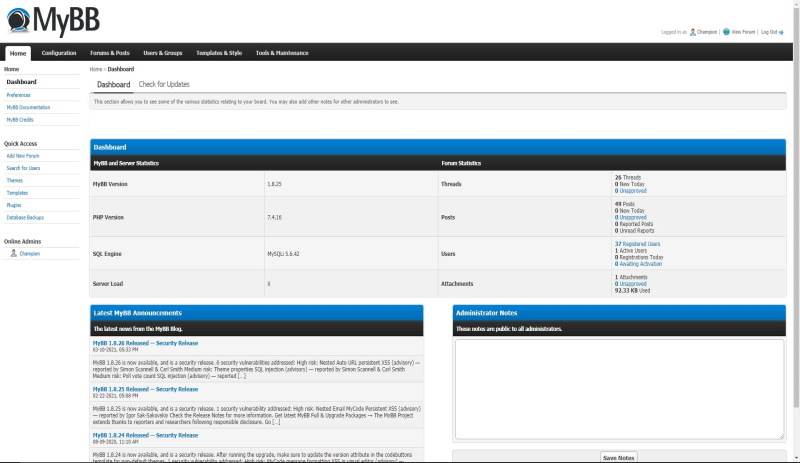Open the Configuration menu
The image size is (800, 463).
59,53
